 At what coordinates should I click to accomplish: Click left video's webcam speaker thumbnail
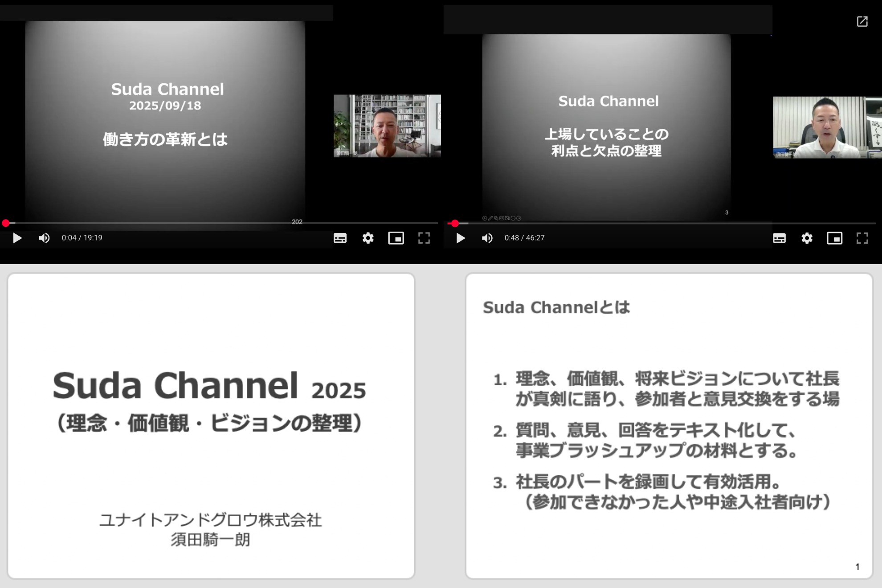(387, 126)
